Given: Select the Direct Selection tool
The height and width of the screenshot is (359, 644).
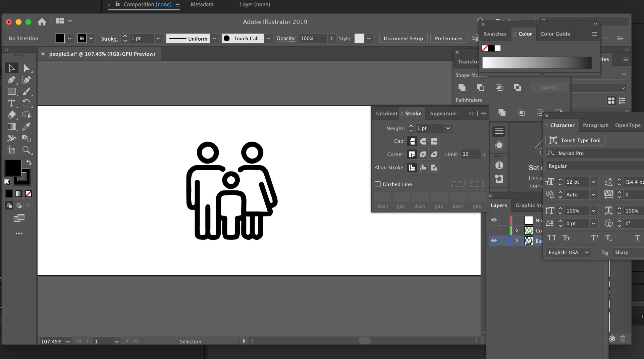Looking at the screenshot, I should [x=26, y=68].
